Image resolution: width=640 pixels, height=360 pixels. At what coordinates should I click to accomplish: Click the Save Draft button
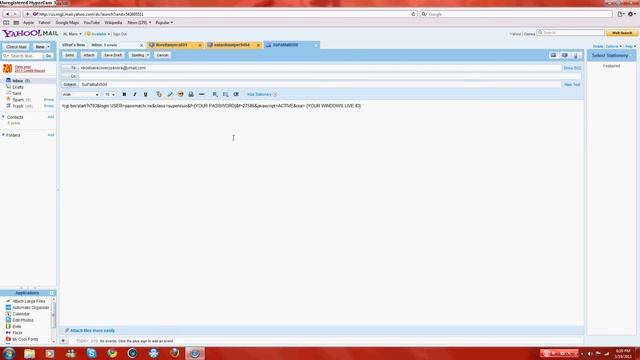click(x=113, y=55)
